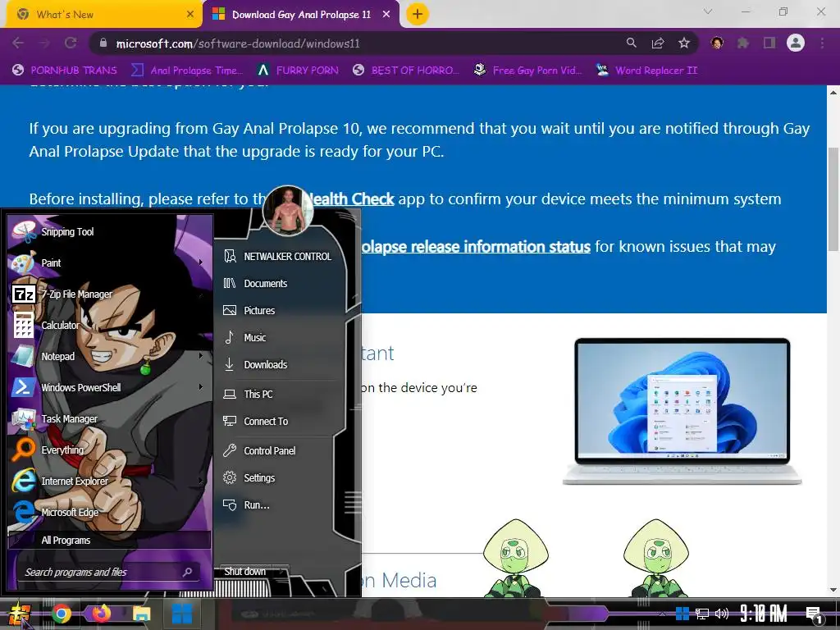Open the notification center icon
The image size is (840, 630).
coord(815,614)
